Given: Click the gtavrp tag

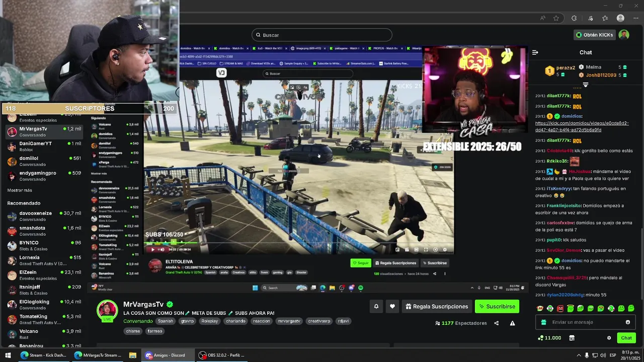Looking at the screenshot, I should click(x=187, y=321).
